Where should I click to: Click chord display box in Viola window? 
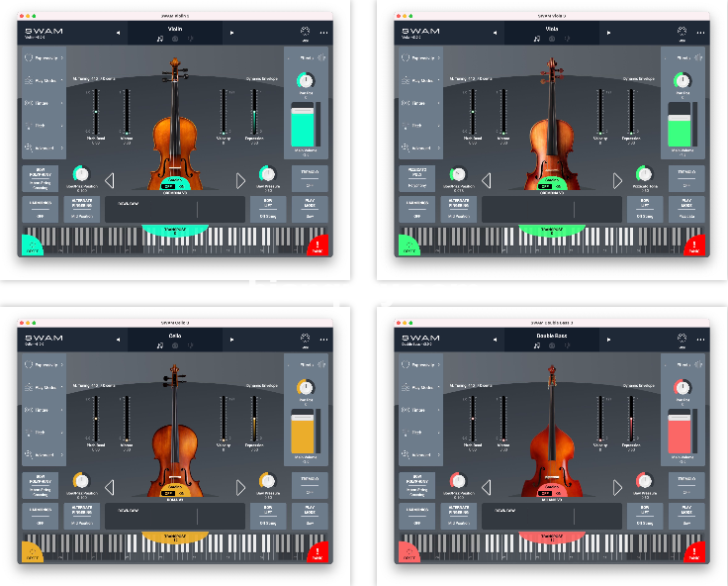(x=552, y=210)
